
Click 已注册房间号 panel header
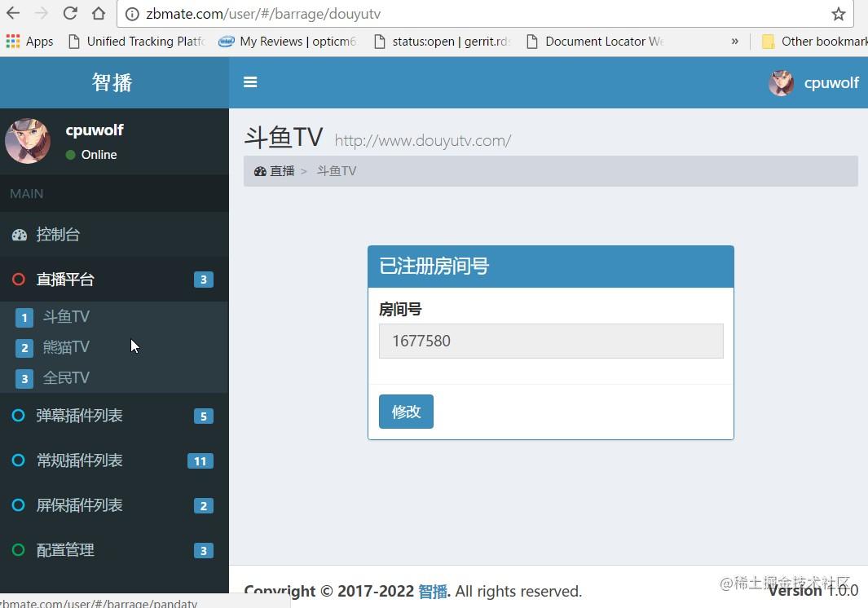551,267
